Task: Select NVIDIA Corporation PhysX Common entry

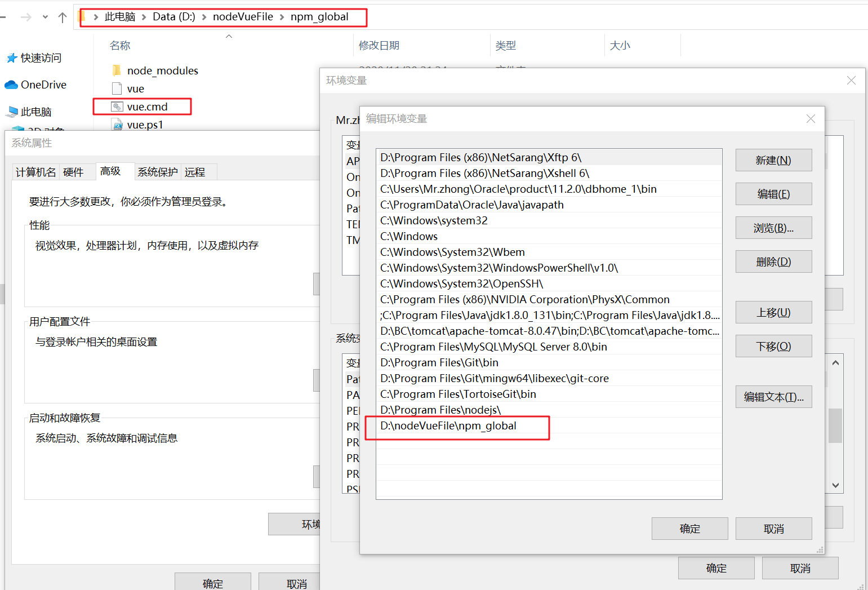Action: (549, 299)
